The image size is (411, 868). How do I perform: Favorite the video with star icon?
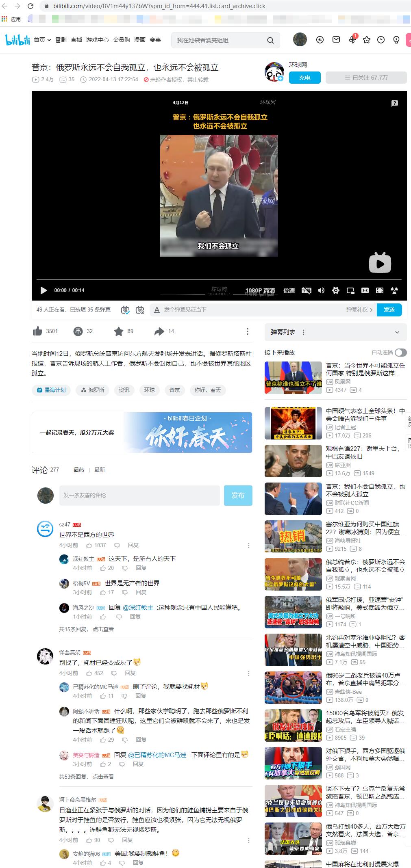(x=118, y=331)
